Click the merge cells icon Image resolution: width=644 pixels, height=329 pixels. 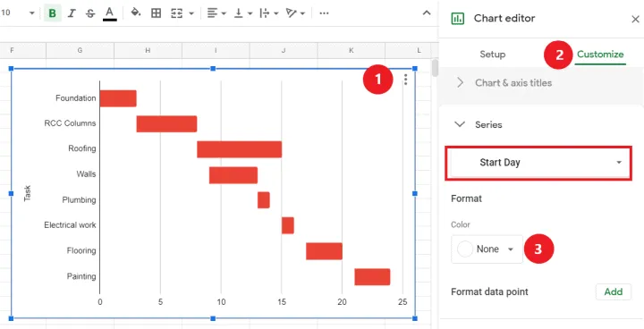coord(176,13)
